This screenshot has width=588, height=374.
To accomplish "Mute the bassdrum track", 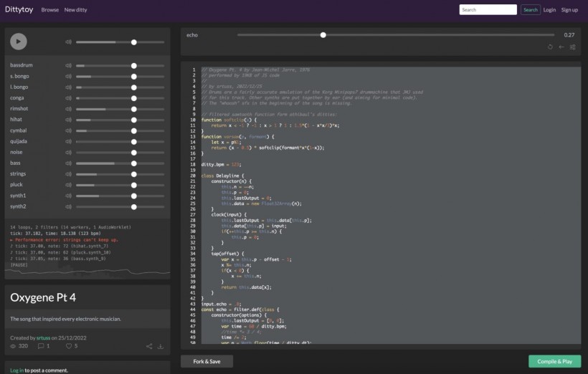I will coord(69,65).
